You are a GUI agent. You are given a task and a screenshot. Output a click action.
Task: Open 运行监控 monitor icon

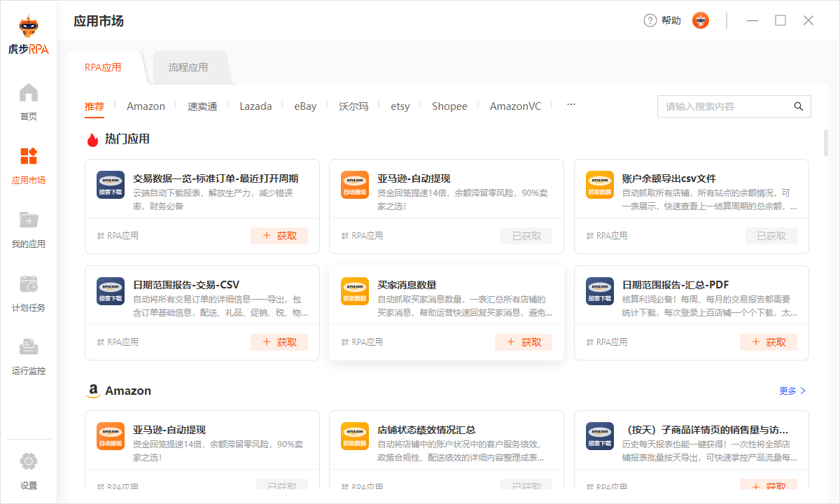(29, 346)
